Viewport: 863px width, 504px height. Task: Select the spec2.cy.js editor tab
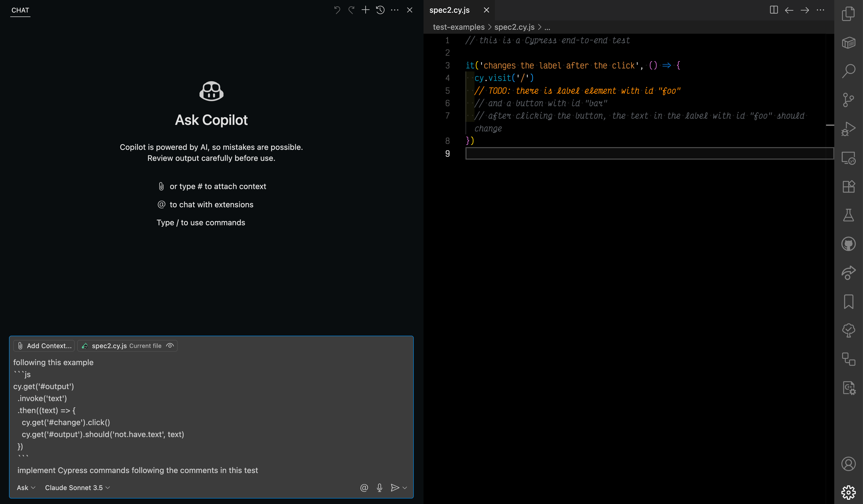point(449,10)
